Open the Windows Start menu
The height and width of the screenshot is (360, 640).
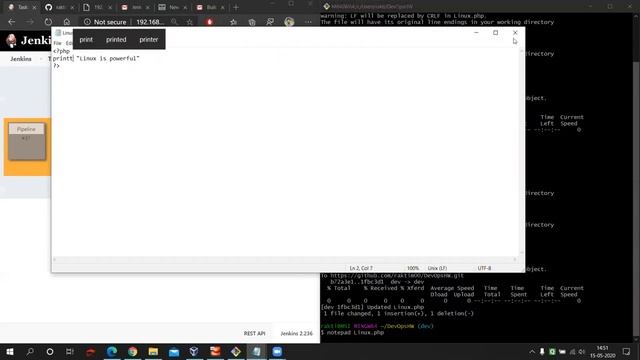[x=9, y=351]
